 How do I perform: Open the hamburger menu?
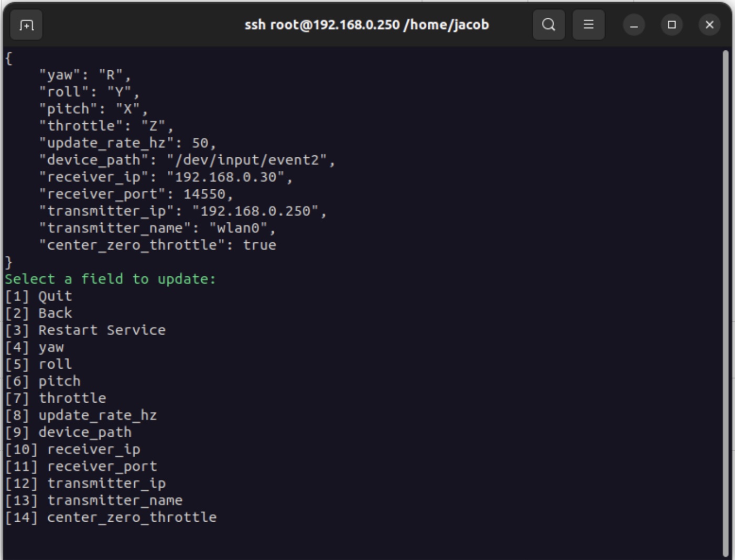click(x=588, y=25)
